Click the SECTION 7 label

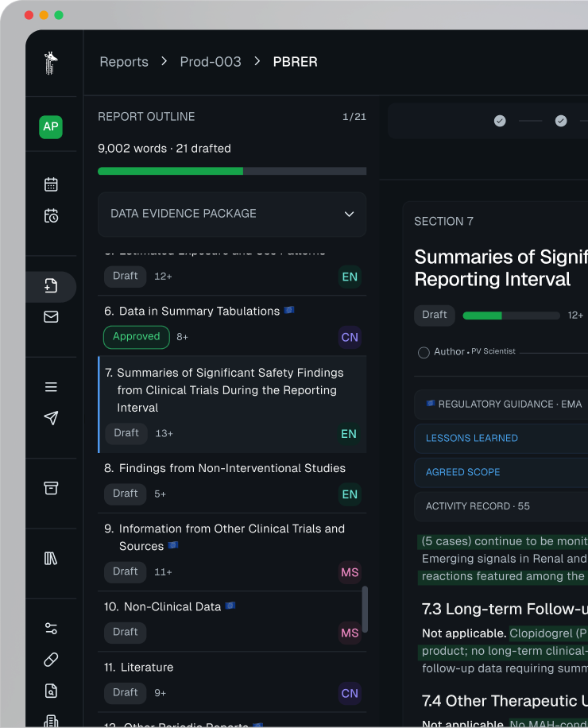[x=443, y=222]
